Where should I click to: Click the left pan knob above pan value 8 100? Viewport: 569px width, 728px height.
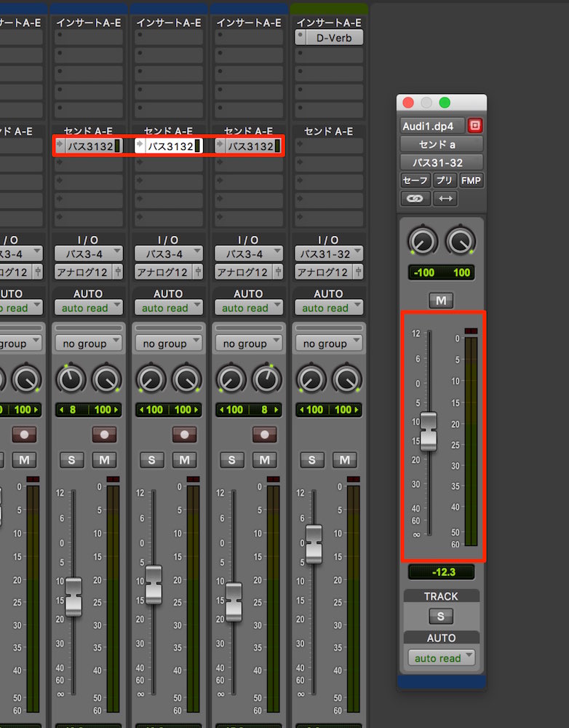(71, 379)
